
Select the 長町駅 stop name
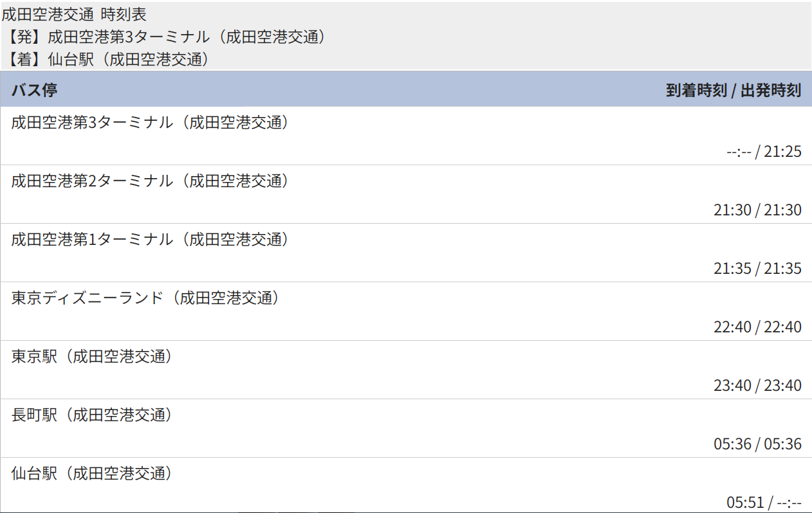(x=91, y=415)
